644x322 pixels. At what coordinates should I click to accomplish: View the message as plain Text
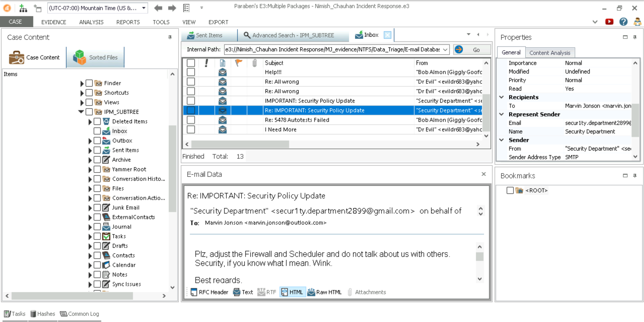pos(243,292)
